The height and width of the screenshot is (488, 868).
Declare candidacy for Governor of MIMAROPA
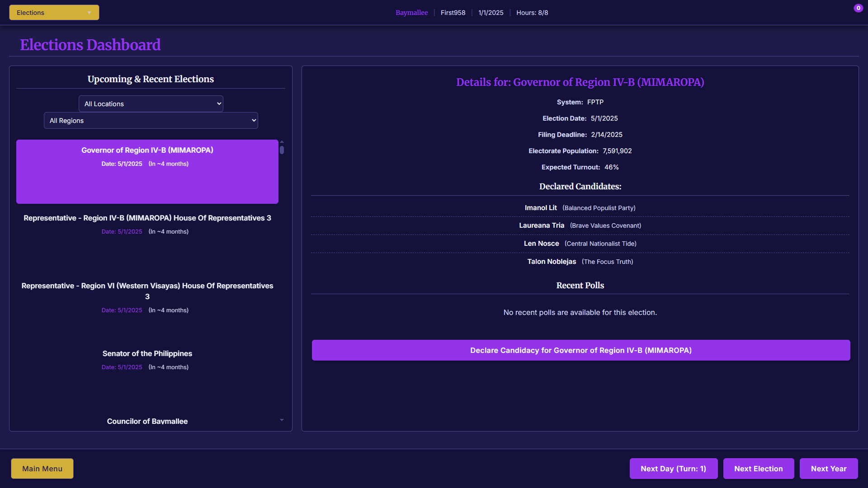(580, 350)
